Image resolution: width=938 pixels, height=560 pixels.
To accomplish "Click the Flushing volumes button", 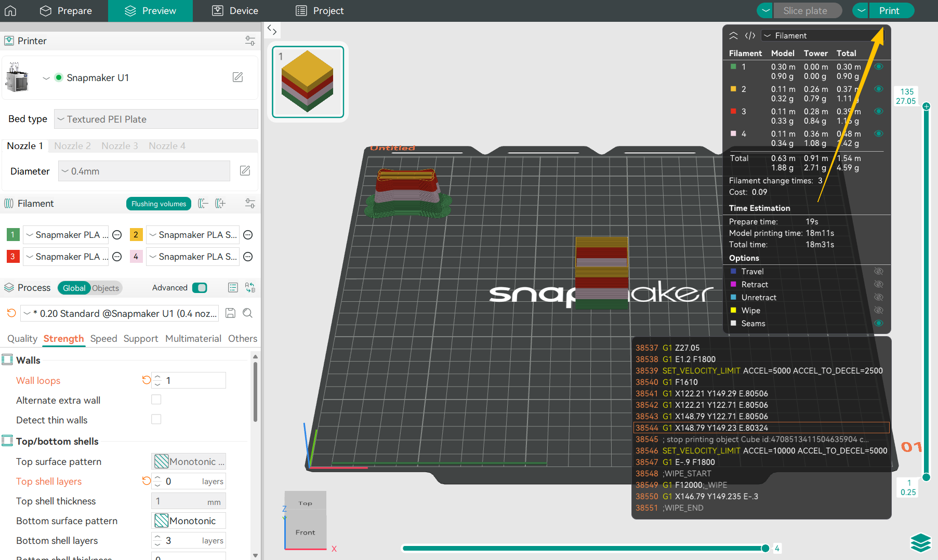I will pos(158,204).
